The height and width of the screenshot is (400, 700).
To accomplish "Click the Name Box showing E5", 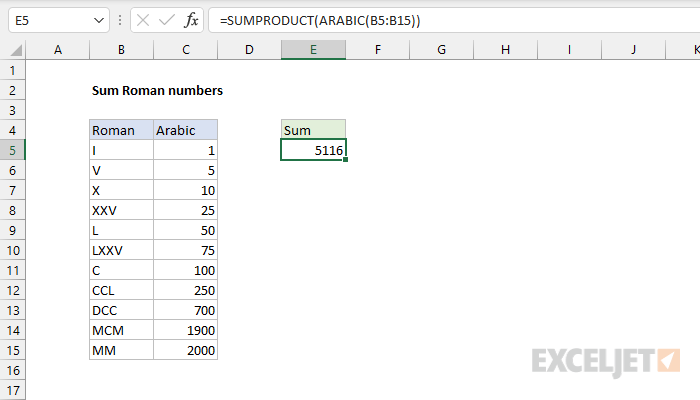I will [x=58, y=21].
